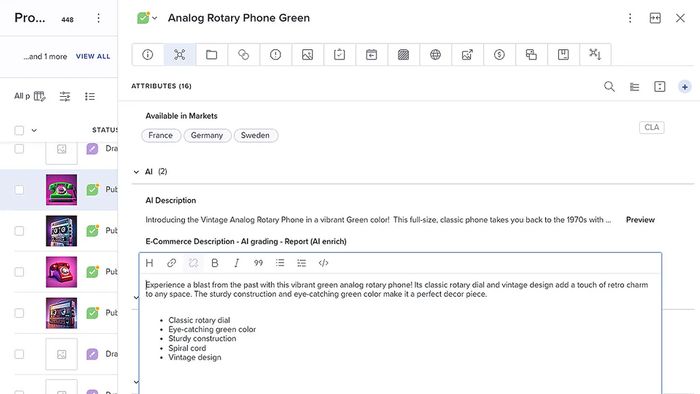Open the translation sort tab icon
The width and height of the screenshot is (700, 394).
click(x=595, y=54)
